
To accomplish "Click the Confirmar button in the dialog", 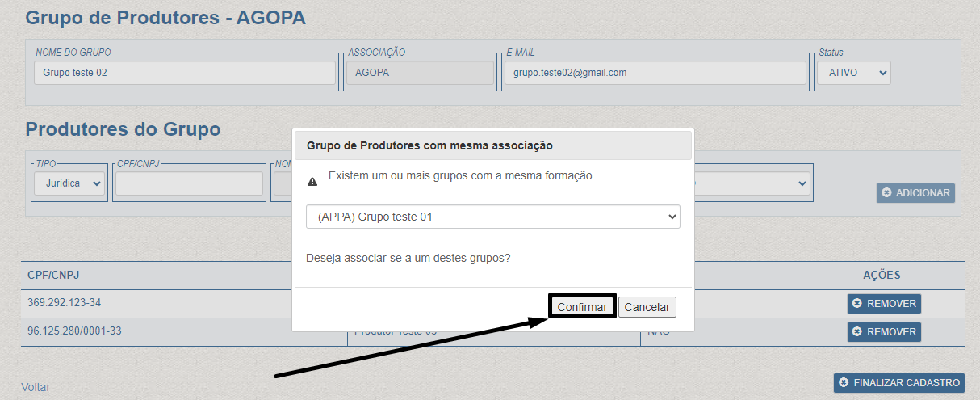I will tap(582, 307).
